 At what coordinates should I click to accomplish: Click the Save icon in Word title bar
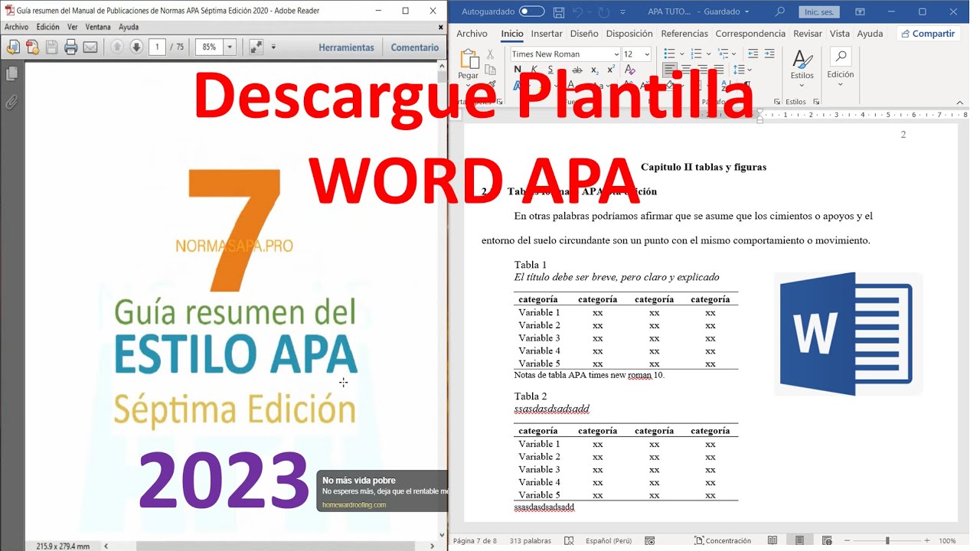click(559, 11)
